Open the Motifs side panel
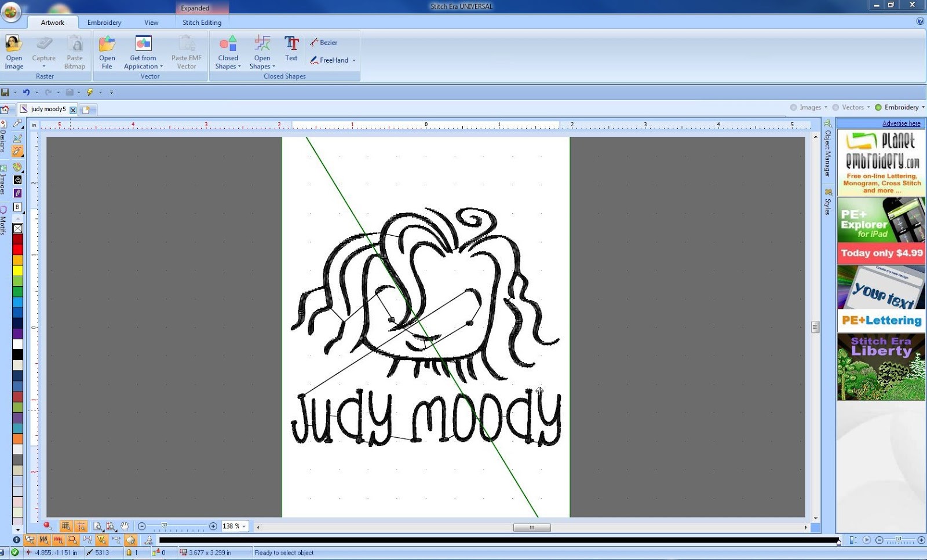This screenshot has height=560, width=927. click(x=3, y=221)
